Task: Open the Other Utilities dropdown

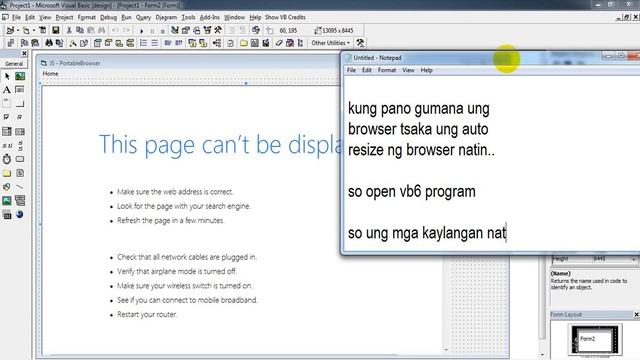Action: click(331, 43)
